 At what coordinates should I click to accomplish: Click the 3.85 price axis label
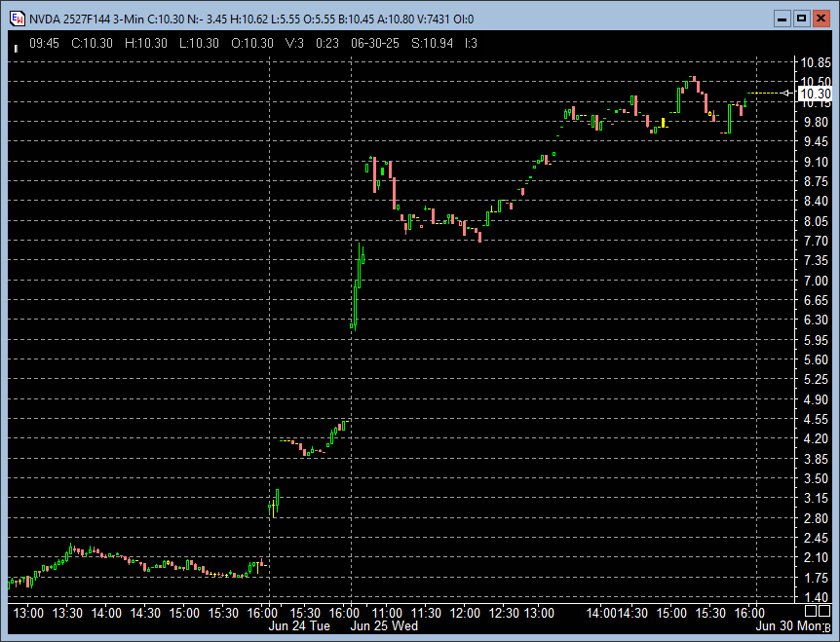(x=816, y=459)
